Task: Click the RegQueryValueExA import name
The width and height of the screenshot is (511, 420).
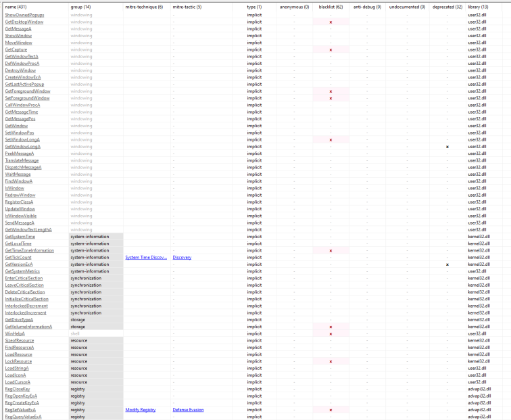Action: coord(24,417)
